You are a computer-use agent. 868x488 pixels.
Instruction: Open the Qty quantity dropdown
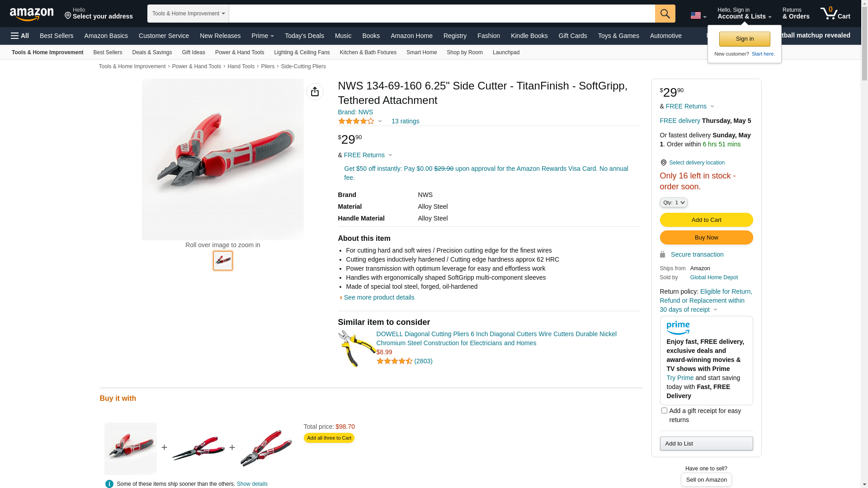pyautogui.click(x=673, y=202)
